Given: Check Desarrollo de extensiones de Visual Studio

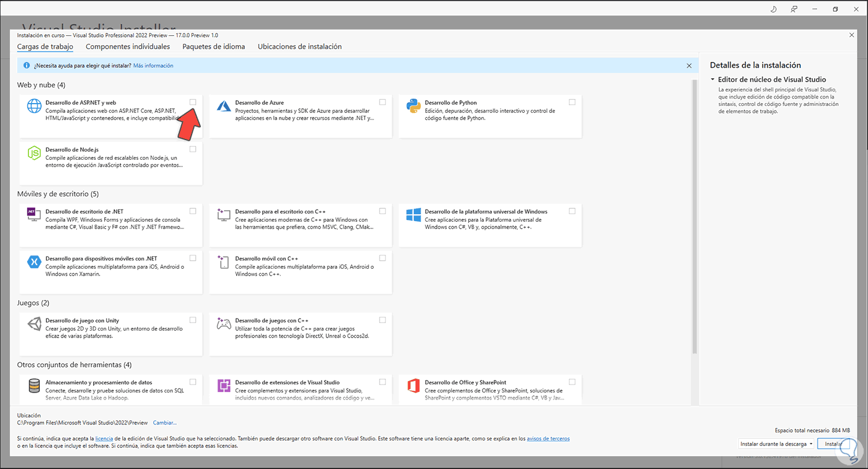Looking at the screenshot, I should [x=382, y=382].
